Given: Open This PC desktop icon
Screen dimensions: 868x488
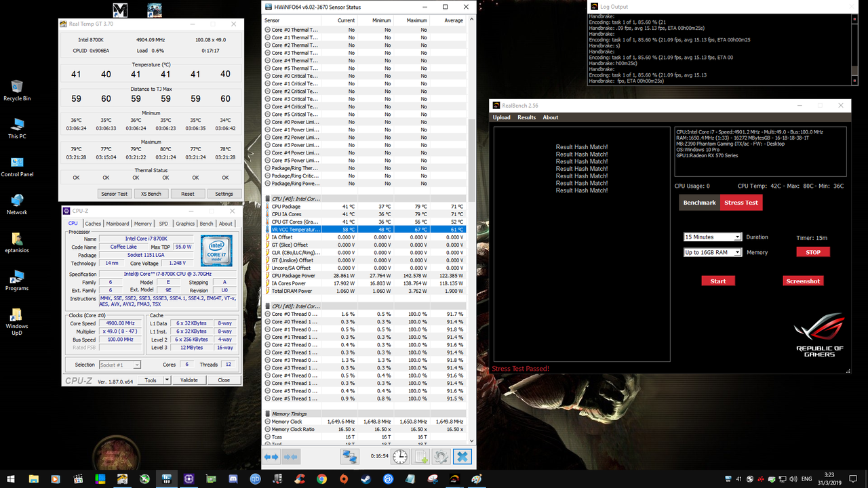Looking at the screenshot, I should (17, 128).
